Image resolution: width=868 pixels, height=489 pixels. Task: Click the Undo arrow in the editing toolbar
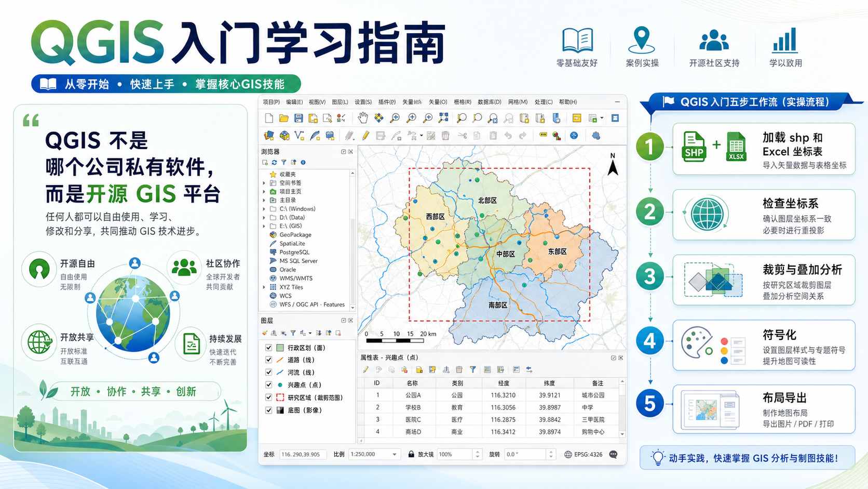508,136
